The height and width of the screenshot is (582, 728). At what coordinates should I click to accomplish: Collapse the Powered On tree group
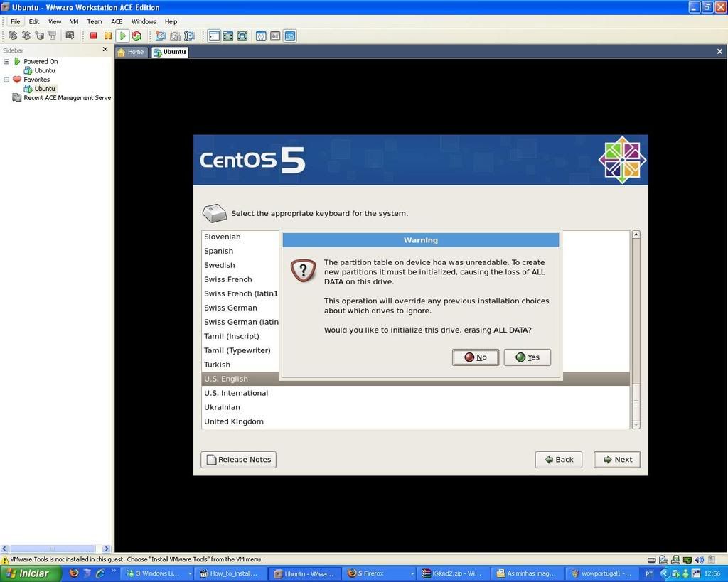coord(7,61)
